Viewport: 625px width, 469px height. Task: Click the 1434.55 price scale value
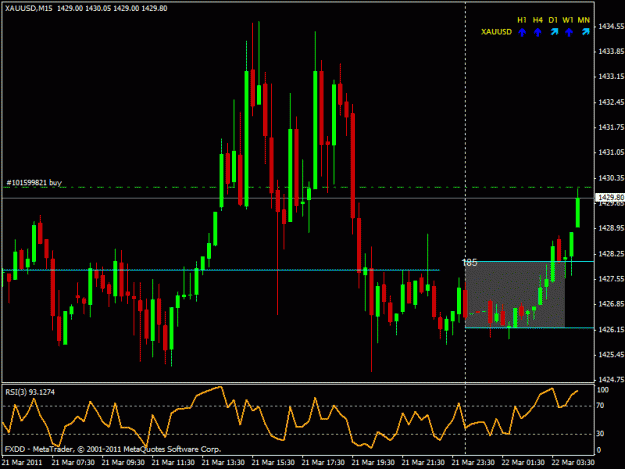point(611,26)
